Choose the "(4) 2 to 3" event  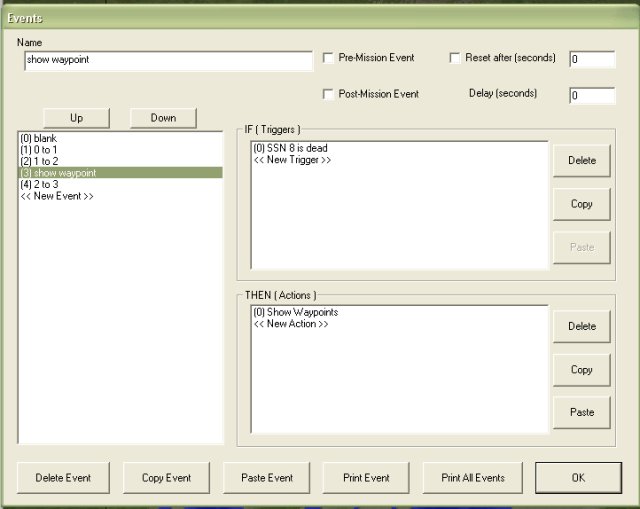(x=41, y=184)
